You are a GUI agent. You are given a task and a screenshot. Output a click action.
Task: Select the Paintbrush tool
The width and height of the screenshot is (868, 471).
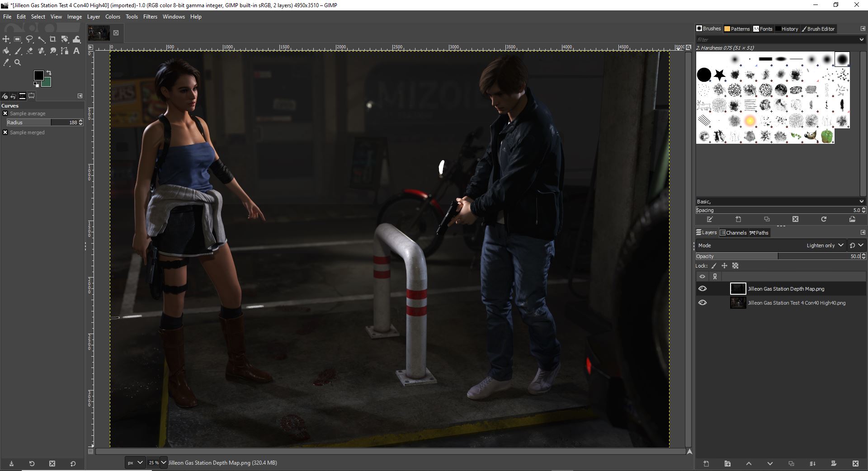point(18,51)
